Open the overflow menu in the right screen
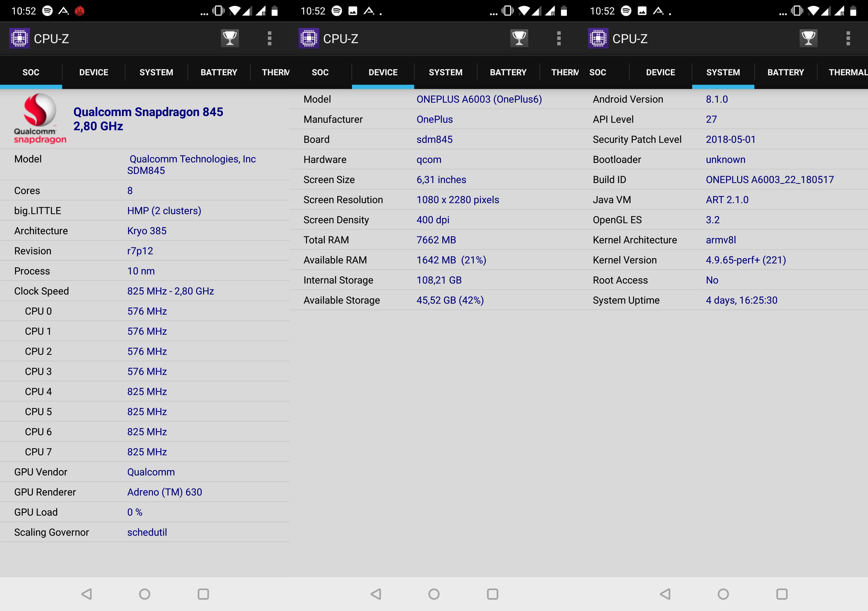 pos(848,38)
